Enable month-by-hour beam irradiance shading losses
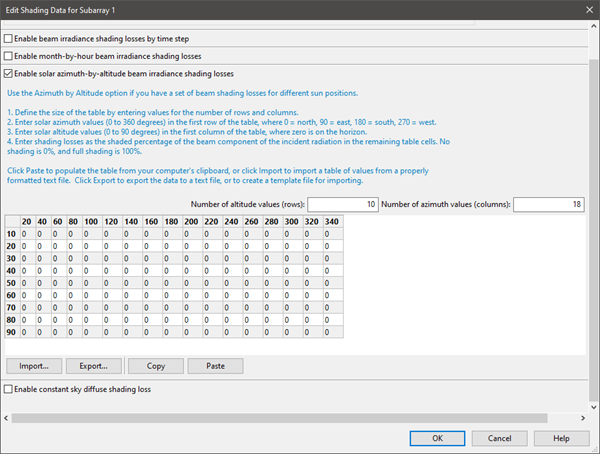Image resolution: width=600 pixels, height=454 pixels. coord(10,55)
